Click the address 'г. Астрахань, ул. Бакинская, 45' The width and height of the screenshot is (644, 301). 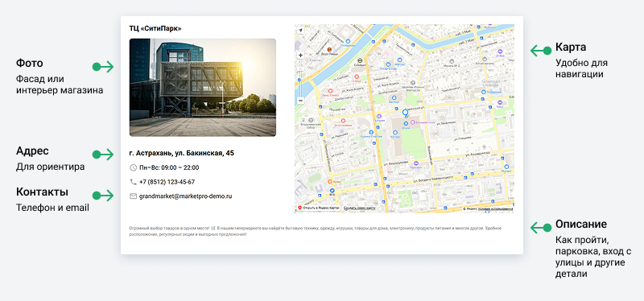pos(182,153)
